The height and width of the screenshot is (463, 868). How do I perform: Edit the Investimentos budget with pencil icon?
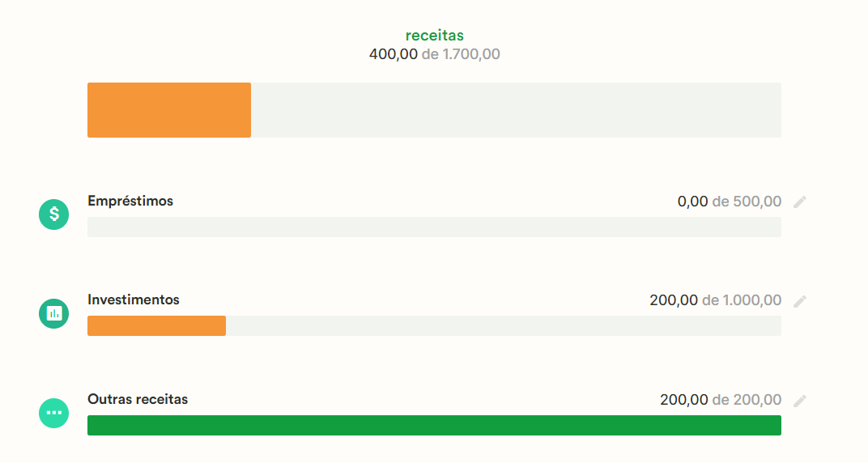[x=800, y=301]
